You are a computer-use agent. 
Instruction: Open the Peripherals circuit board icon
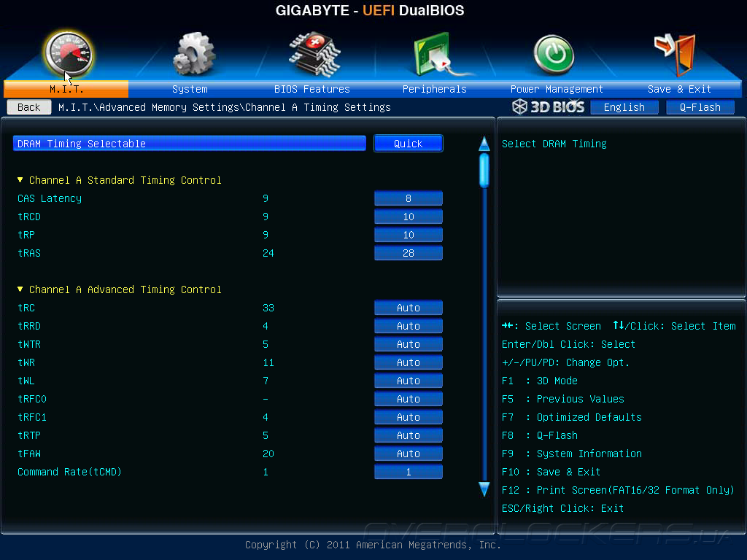[x=439, y=54]
